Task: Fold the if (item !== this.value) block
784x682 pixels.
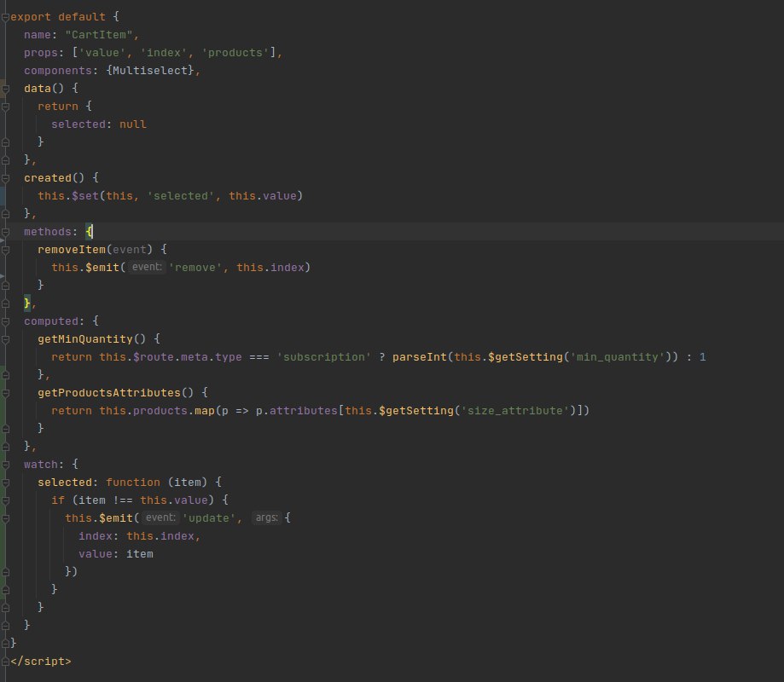Action: click(5, 500)
